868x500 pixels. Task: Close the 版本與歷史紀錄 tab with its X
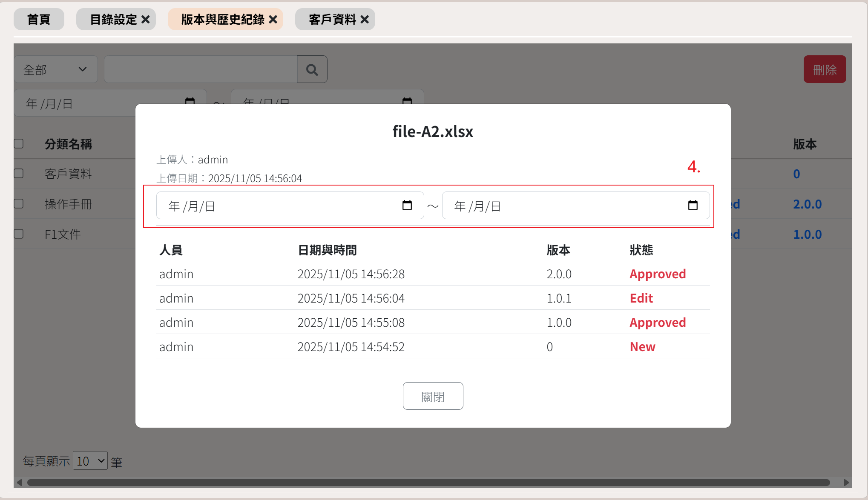273,20
